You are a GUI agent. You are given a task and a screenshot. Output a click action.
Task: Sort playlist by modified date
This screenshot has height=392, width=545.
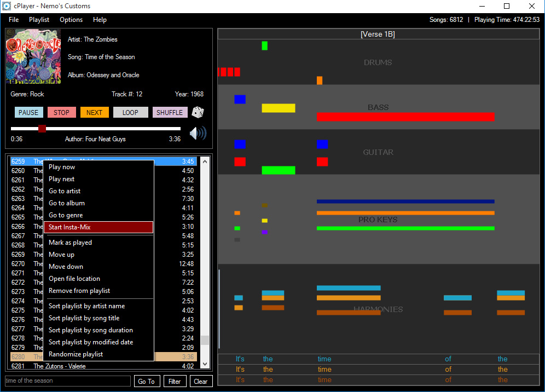click(x=98, y=342)
